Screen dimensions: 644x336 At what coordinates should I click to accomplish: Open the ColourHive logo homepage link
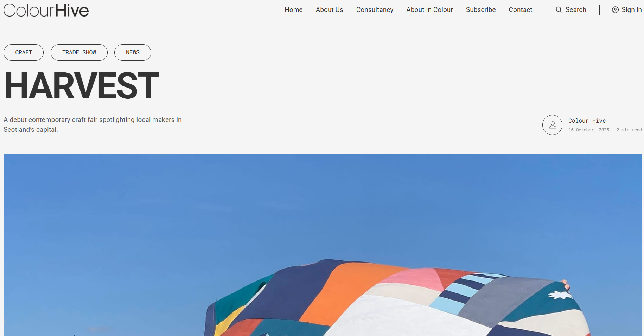(46, 10)
